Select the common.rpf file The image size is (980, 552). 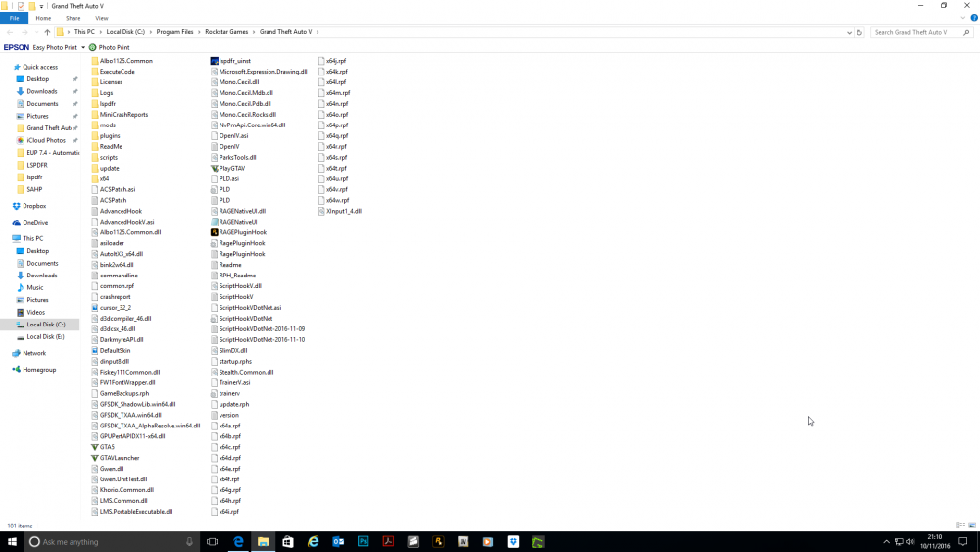[x=113, y=286]
